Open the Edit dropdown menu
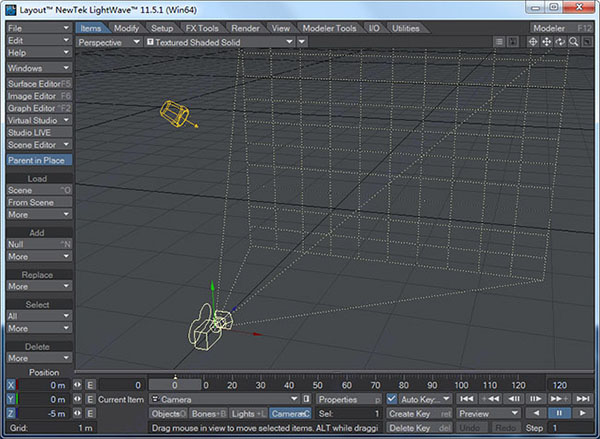This screenshot has width=600, height=439. click(39, 40)
